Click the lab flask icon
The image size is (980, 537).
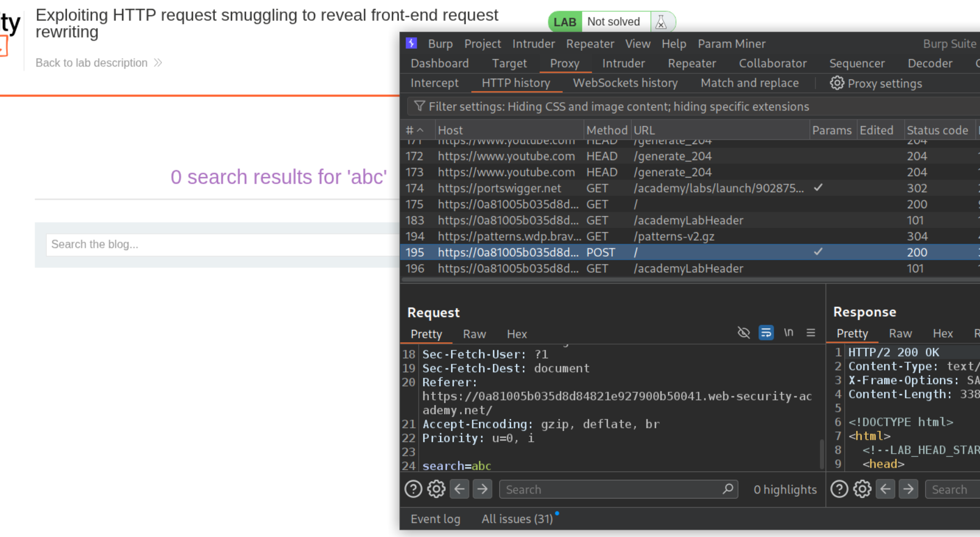(x=661, y=22)
